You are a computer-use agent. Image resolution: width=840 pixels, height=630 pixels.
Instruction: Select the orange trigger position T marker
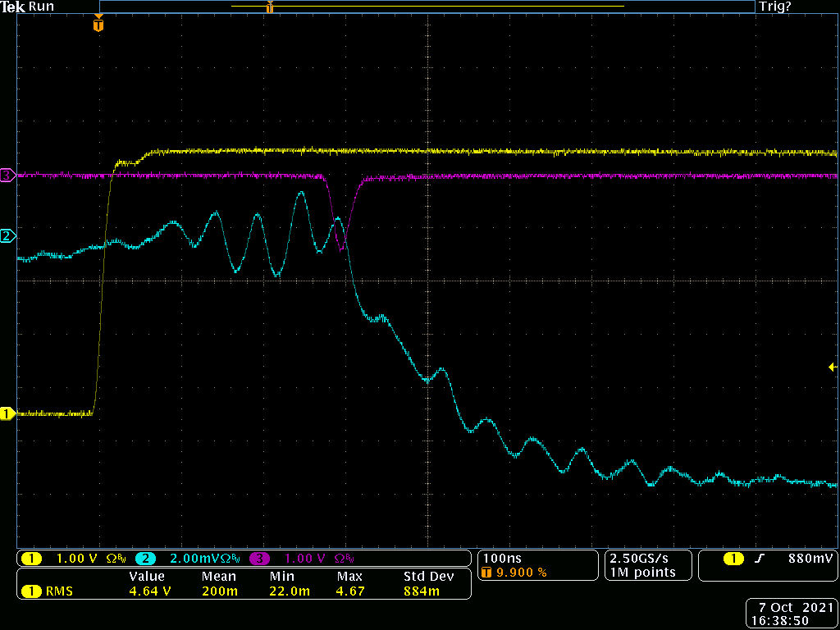tap(98, 25)
